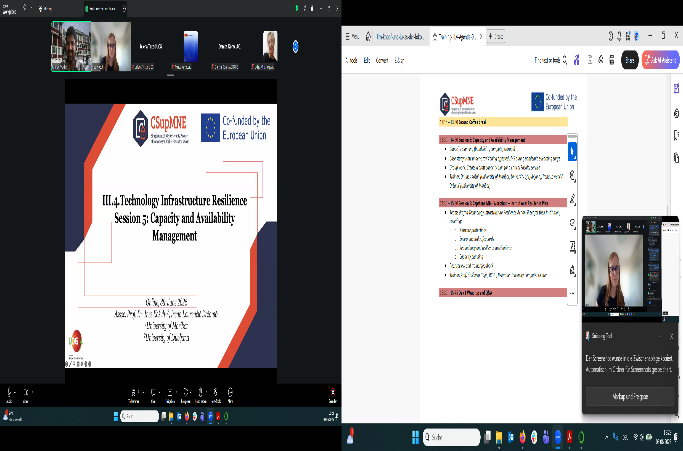
Task: Toggle the camera video in Zoom
Action: tap(25, 394)
